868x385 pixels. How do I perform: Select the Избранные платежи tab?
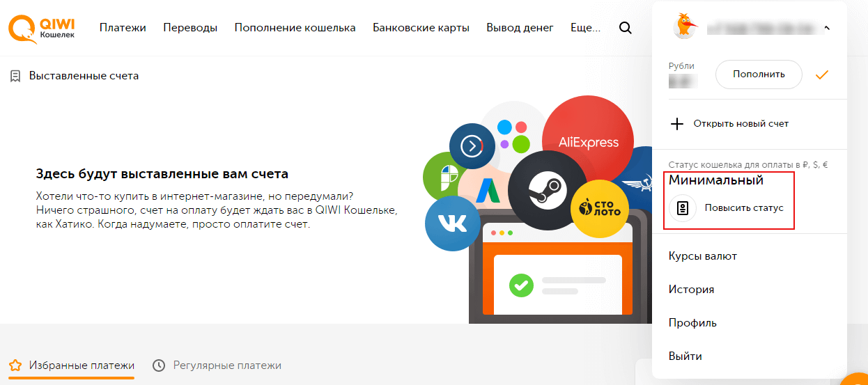pyautogui.click(x=72, y=365)
